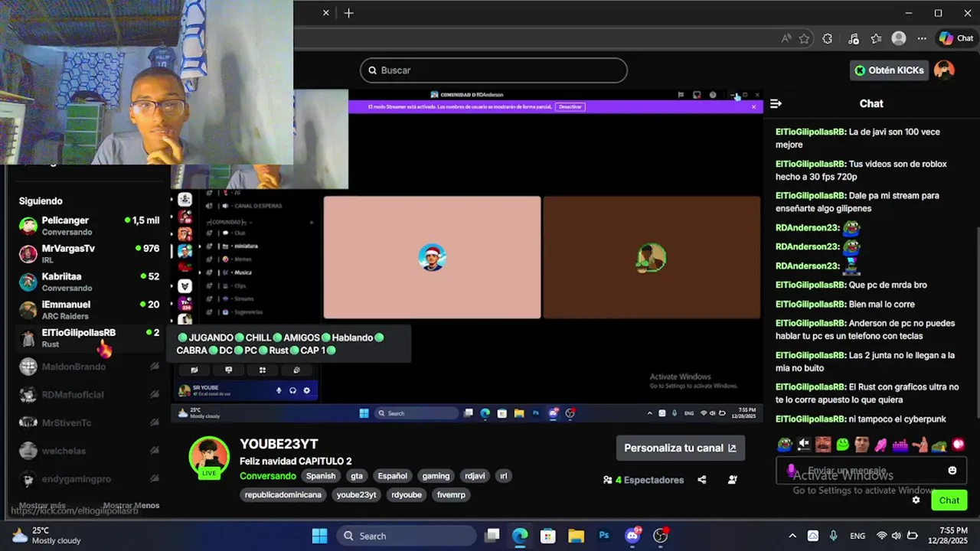Click the 4 Espectadores viewer count
The image size is (980, 551).
(643, 481)
